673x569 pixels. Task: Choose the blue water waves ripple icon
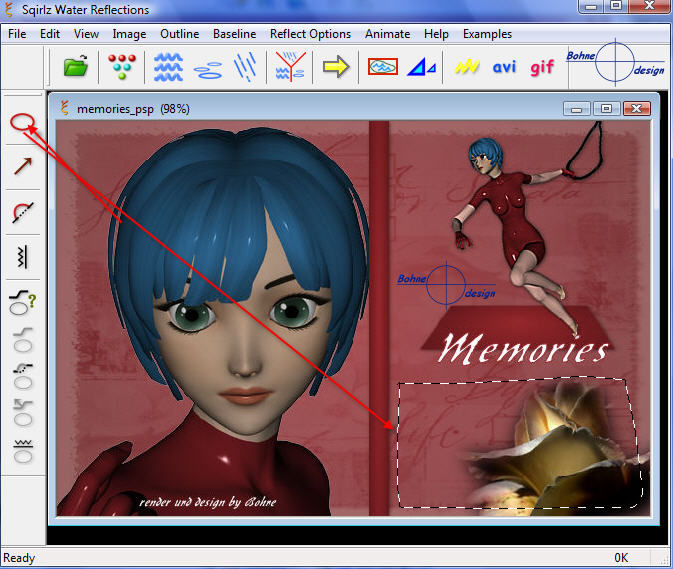click(167, 67)
